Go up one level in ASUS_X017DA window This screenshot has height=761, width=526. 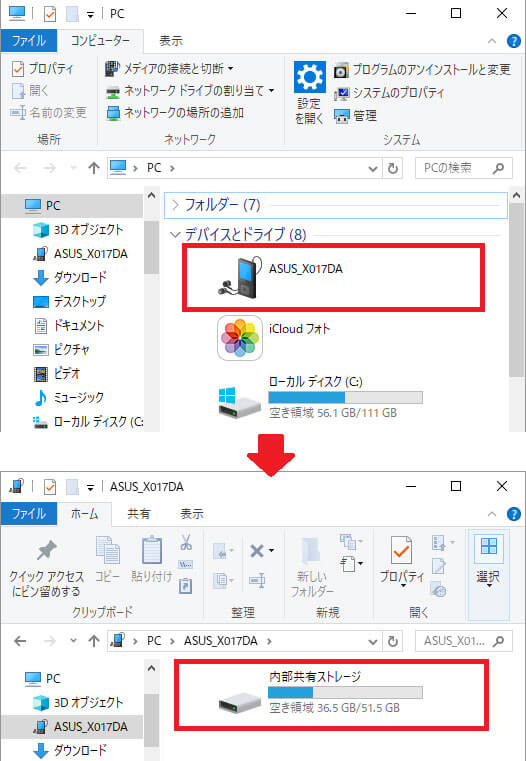coord(93,641)
